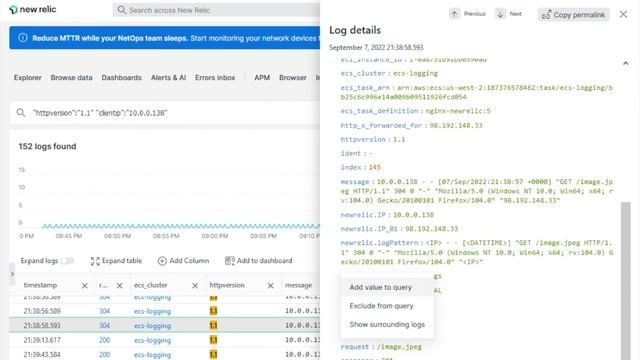Click the newrelic.IP_01 value
Screen dimensions: 640x360
431,229
